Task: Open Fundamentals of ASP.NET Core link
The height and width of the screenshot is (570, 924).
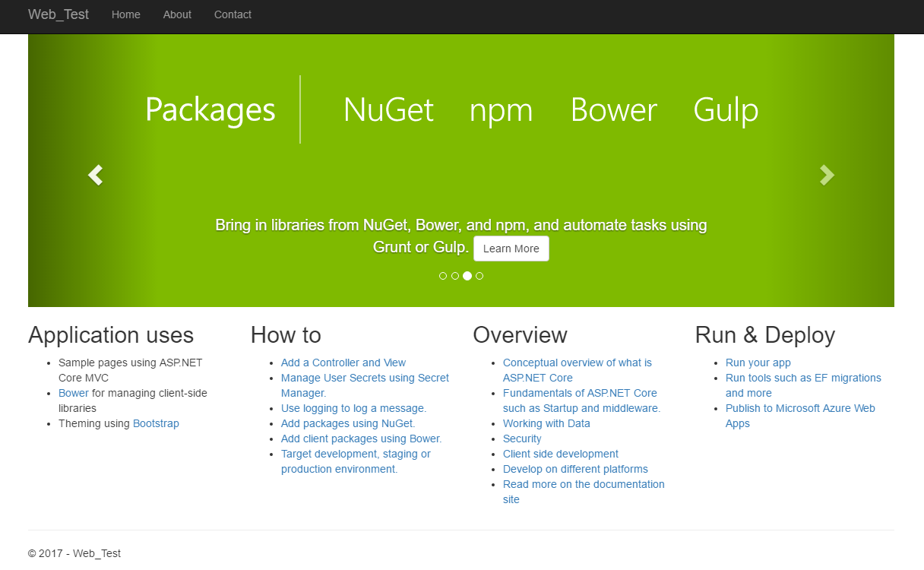Action: tap(581, 401)
